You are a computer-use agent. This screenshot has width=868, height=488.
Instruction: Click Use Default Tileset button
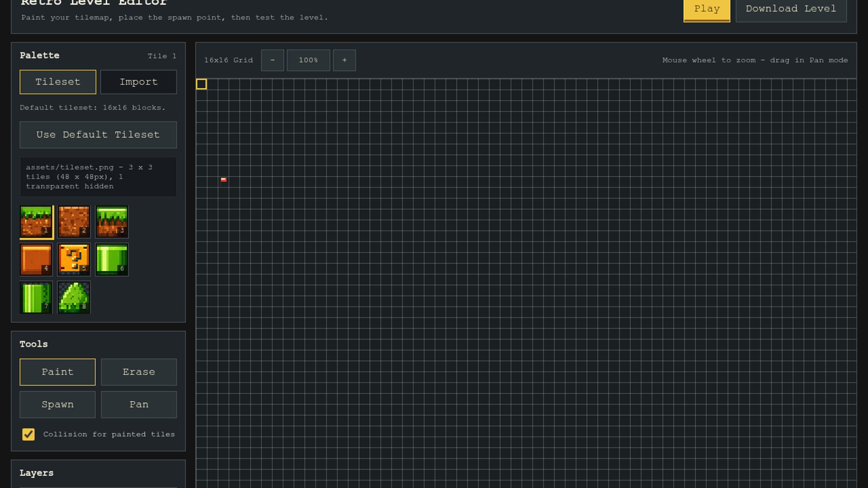pyautogui.click(x=98, y=135)
